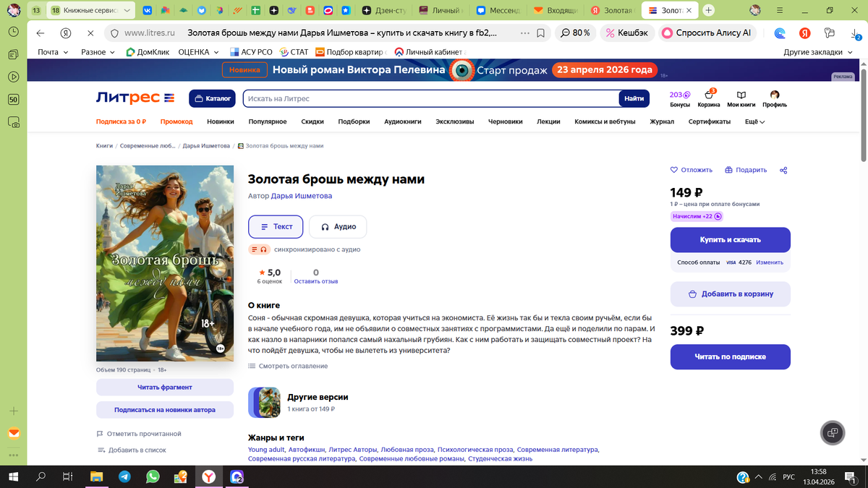This screenshot has width=868, height=488.
Task: Click the browser profile avatar in title bar
Action: [x=755, y=10]
